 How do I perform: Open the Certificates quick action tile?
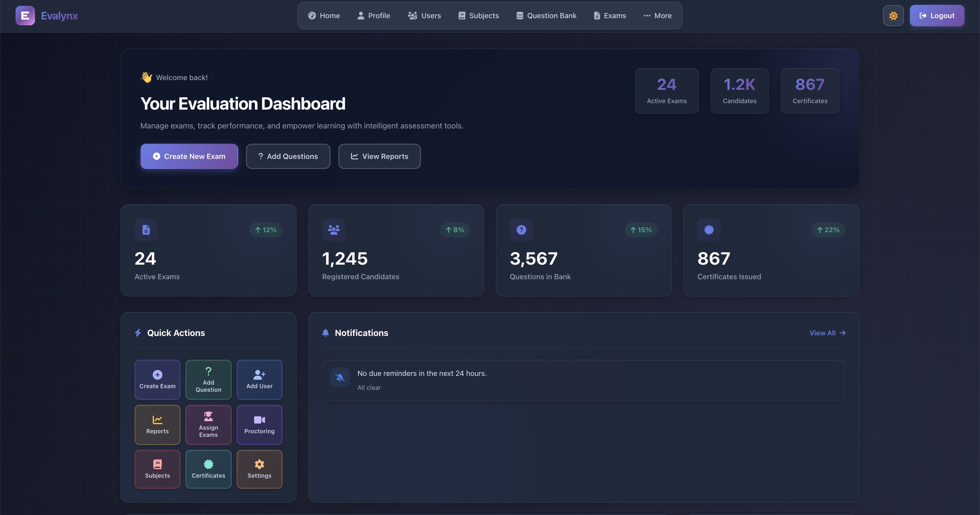(208, 469)
